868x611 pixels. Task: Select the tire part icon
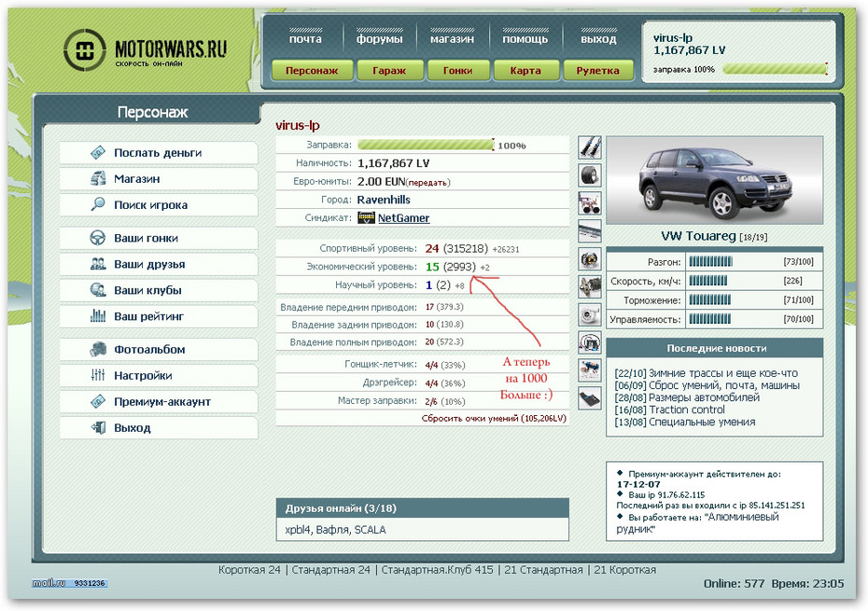590,174
